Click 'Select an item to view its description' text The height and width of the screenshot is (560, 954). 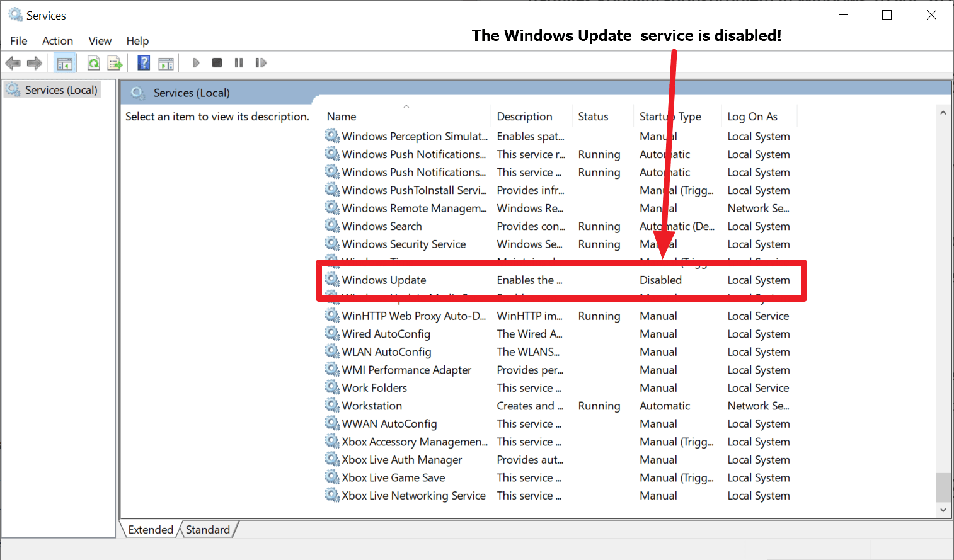pyautogui.click(x=217, y=117)
